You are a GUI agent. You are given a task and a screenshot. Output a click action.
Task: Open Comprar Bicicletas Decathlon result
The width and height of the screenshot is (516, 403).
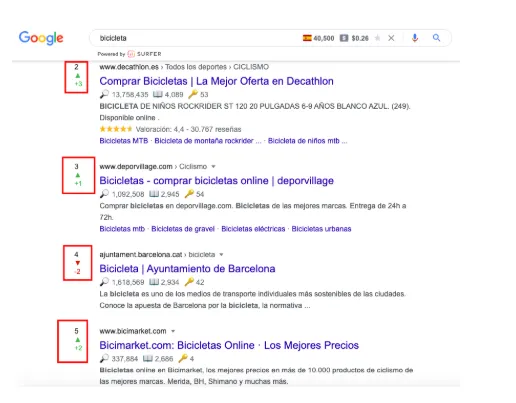(216, 81)
